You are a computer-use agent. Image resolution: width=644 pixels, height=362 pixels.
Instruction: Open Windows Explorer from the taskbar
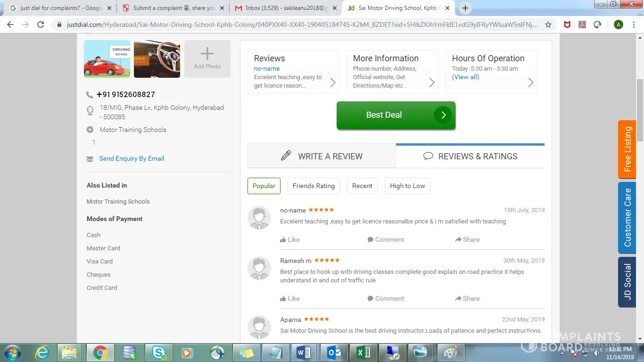(69, 353)
